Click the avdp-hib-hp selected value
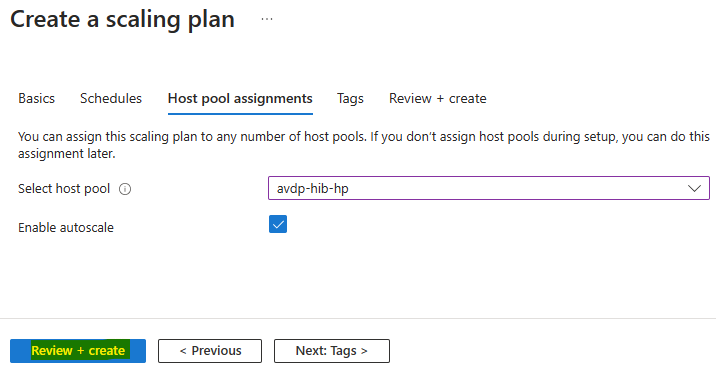The image size is (716, 371). pos(312,188)
